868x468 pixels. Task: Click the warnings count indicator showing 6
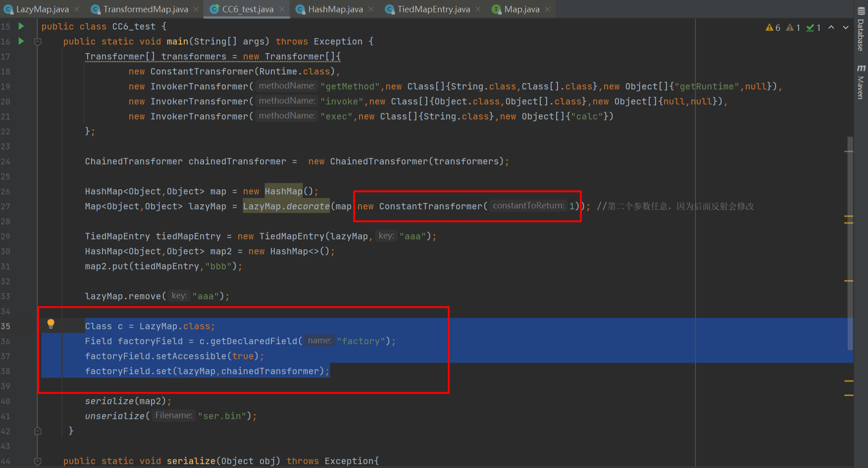pyautogui.click(x=773, y=28)
